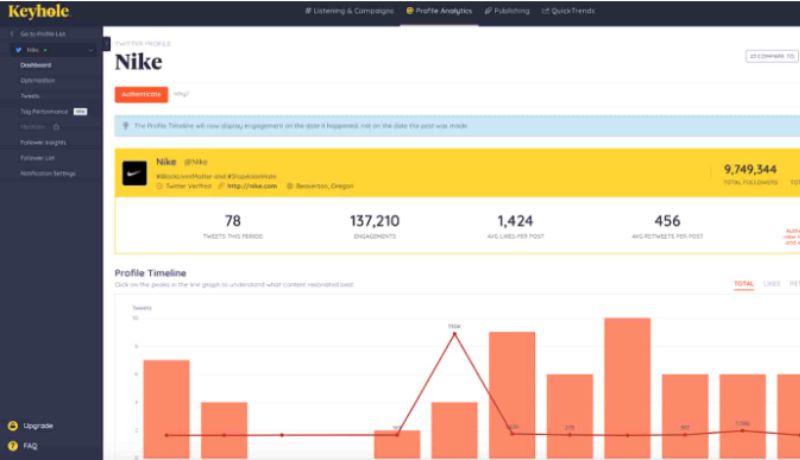Select the Total tab of Profile Timeline
The width and height of the screenshot is (800, 460).
744,284
